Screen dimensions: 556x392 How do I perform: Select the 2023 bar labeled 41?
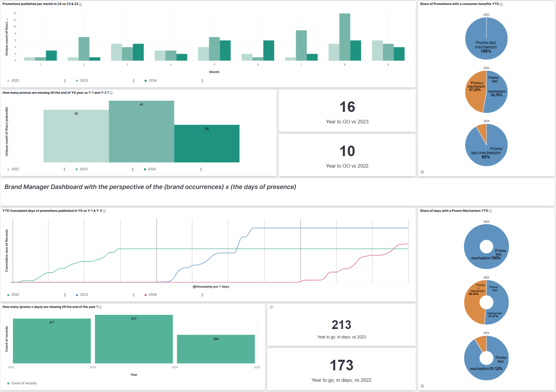[x=141, y=132]
